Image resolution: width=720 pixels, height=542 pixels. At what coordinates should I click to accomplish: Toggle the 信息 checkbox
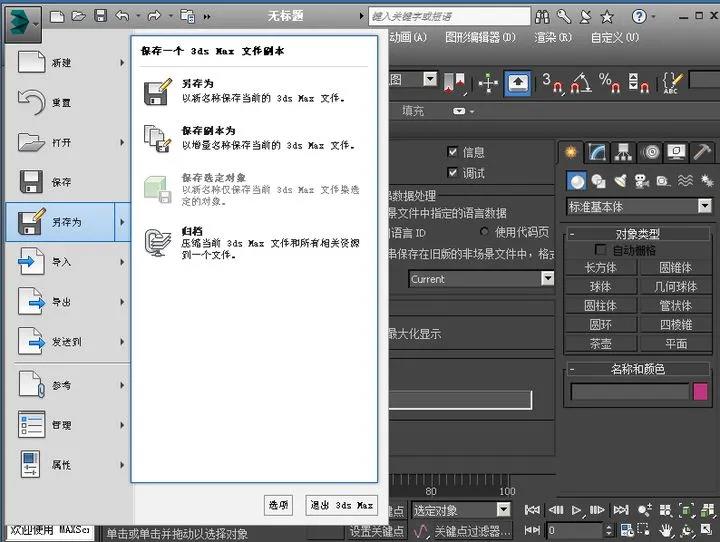[x=452, y=152]
